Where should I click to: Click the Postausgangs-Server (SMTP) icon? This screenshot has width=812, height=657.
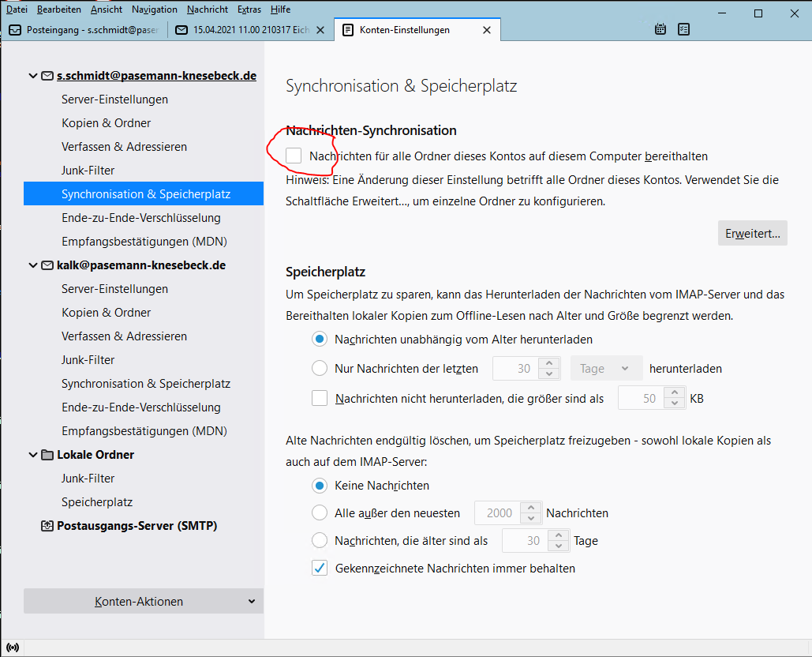click(47, 526)
